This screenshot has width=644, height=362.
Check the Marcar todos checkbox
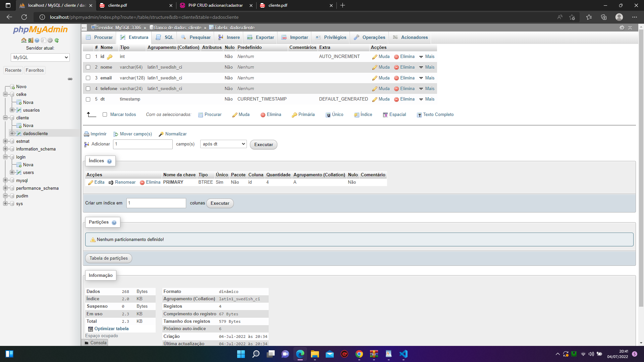point(105,115)
